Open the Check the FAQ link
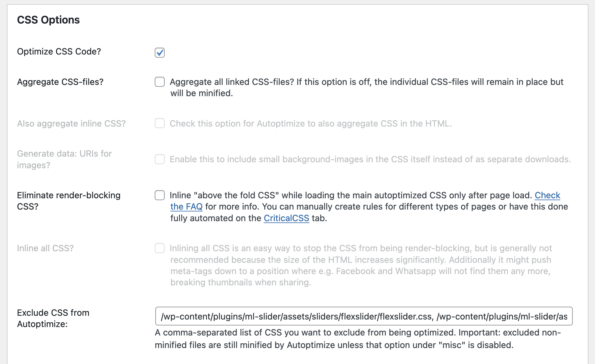The image size is (595, 364). [547, 195]
